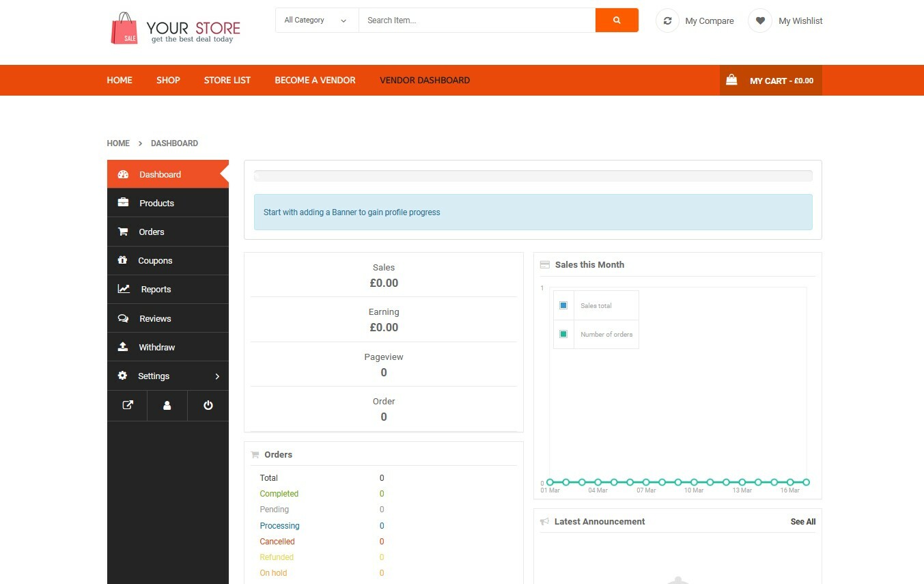This screenshot has height=584, width=924.
Task: Toggle the Sales total legend box
Action: pos(563,305)
